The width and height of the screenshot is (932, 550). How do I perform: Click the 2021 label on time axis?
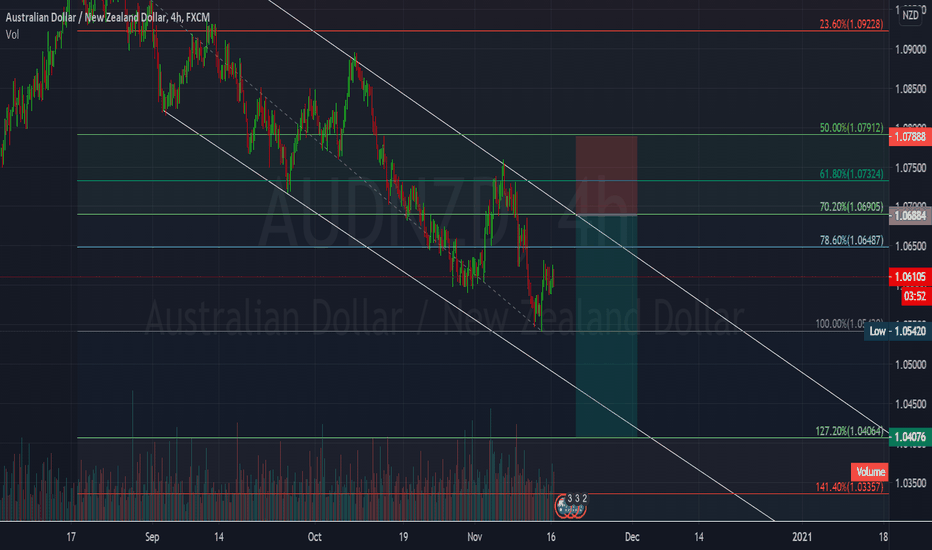(802, 537)
